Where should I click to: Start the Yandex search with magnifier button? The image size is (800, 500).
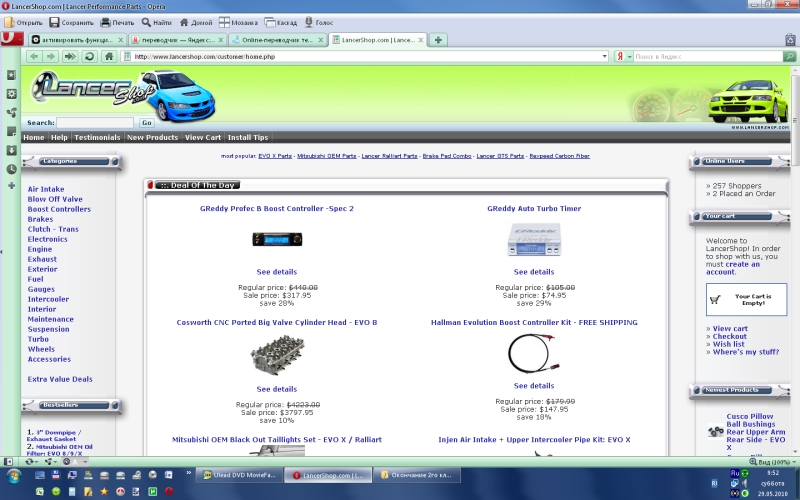[x=789, y=56]
